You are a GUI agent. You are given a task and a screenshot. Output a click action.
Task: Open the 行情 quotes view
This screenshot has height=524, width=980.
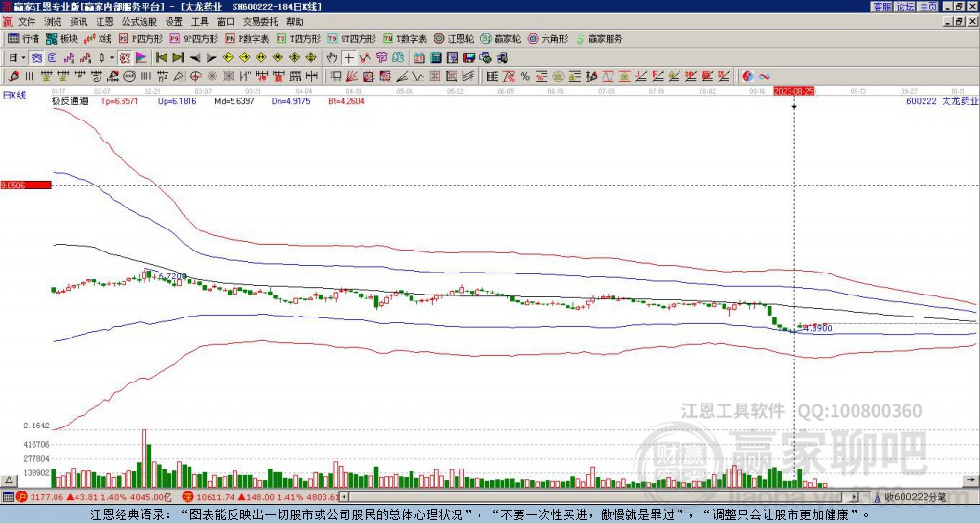click(x=24, y=39)
